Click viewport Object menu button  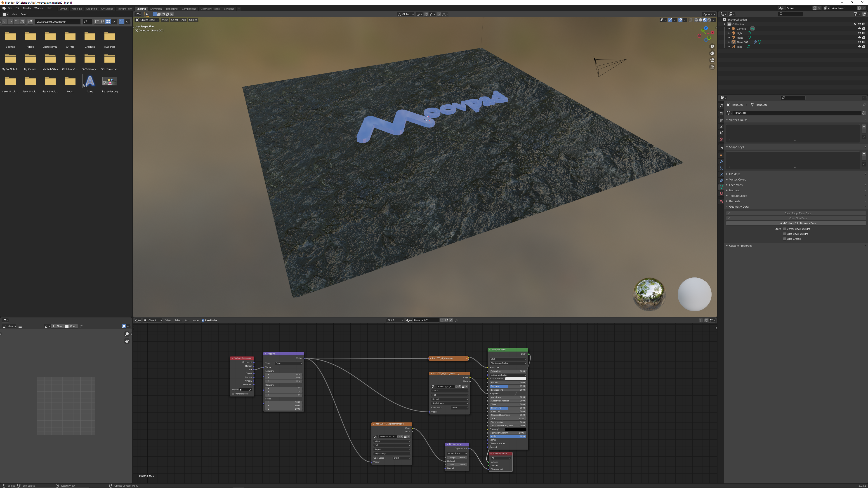[193, 20]
